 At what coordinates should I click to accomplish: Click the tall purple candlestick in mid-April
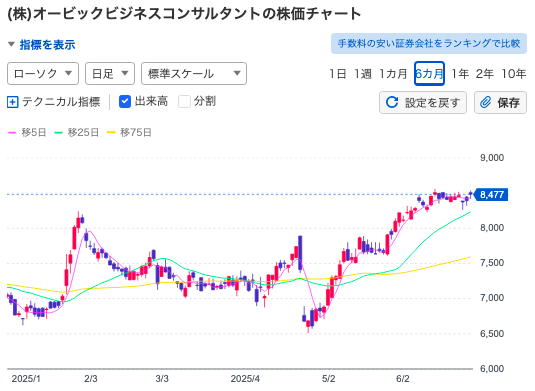[300, 254]
